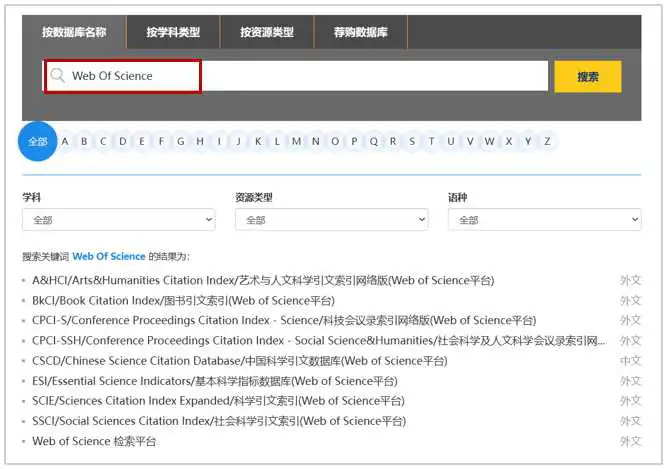
Task: Open the 语种 dropdown
Action: pyautogui.click(x=545, y=220)
